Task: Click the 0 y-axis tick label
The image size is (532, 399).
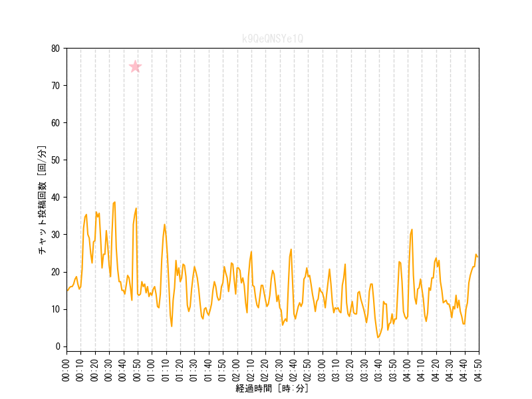Action: [58, 346]
